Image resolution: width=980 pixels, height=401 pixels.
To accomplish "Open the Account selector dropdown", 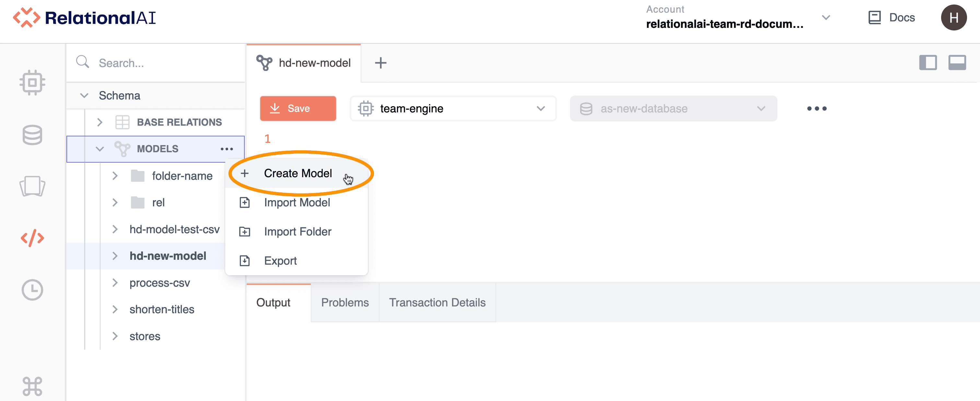I will pos(825,17).
